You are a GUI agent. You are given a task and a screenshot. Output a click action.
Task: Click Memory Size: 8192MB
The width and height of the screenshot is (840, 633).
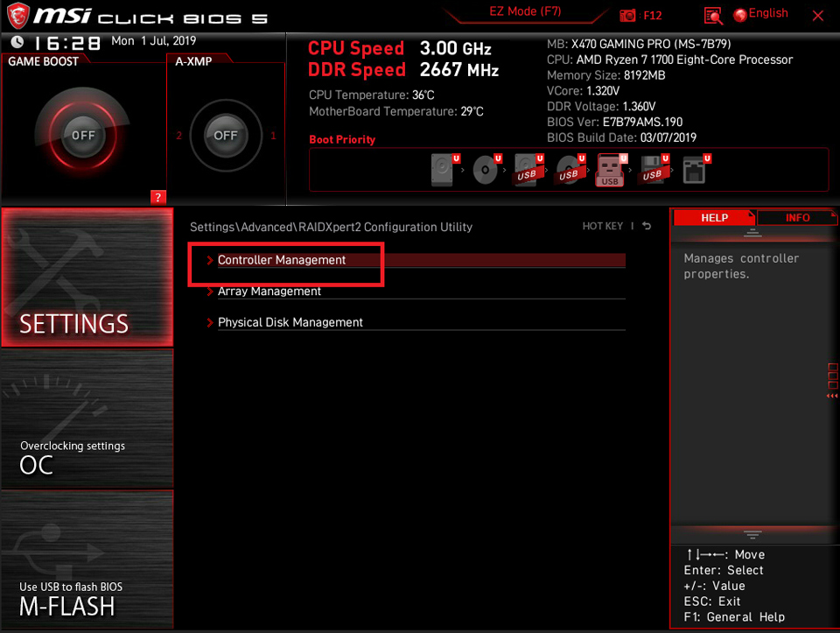(x=605, y=75)
